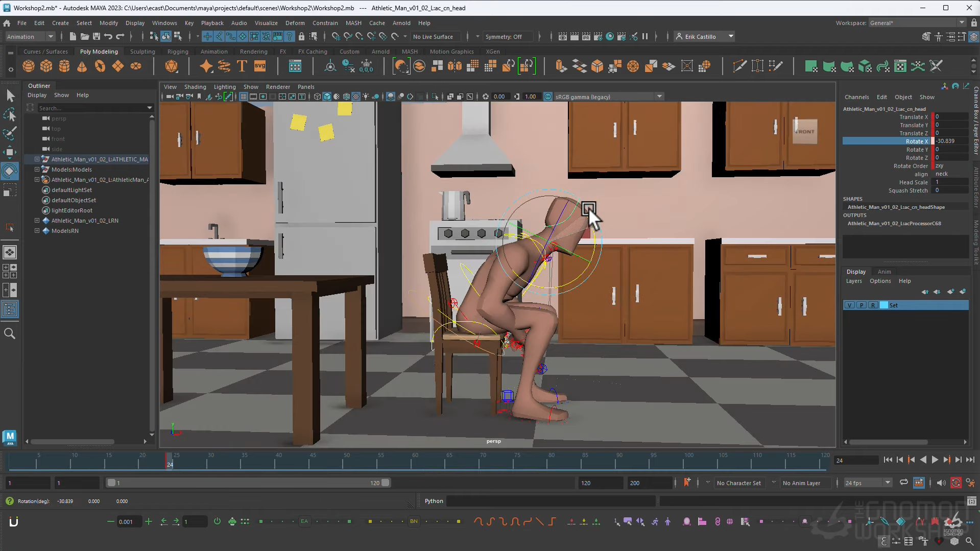Open the 24 fps frame rate dropdown
980x551 pixels.
[x=868, y=483]
